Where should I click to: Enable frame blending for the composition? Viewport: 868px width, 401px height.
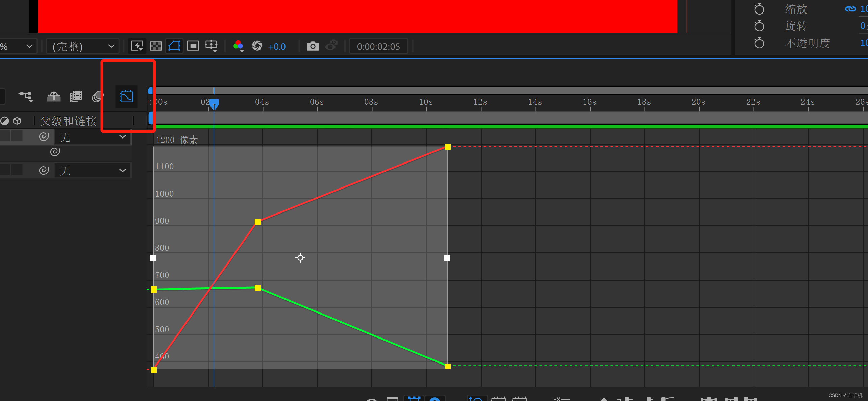point(76,97)
